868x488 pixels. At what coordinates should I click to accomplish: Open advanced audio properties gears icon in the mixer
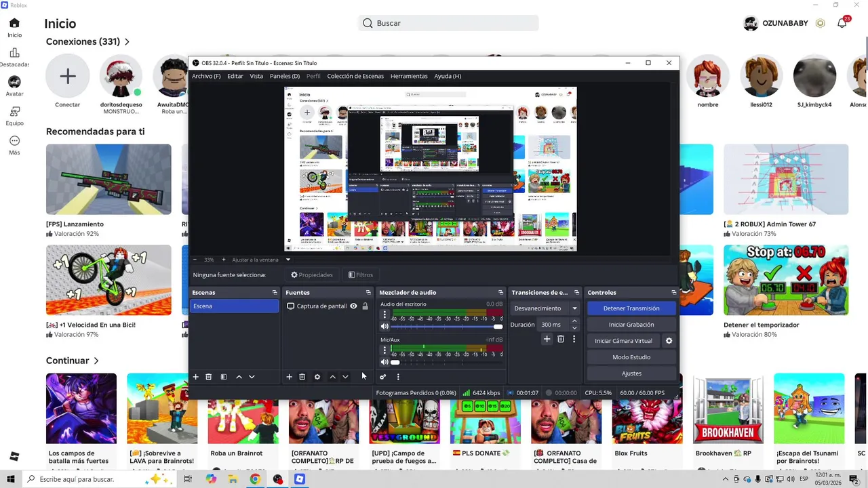pos(382,377)
